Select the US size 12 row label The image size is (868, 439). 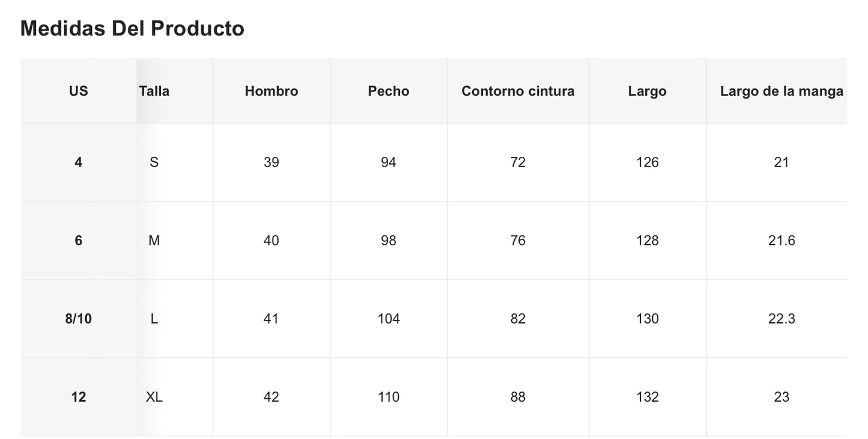coord(78,397)
